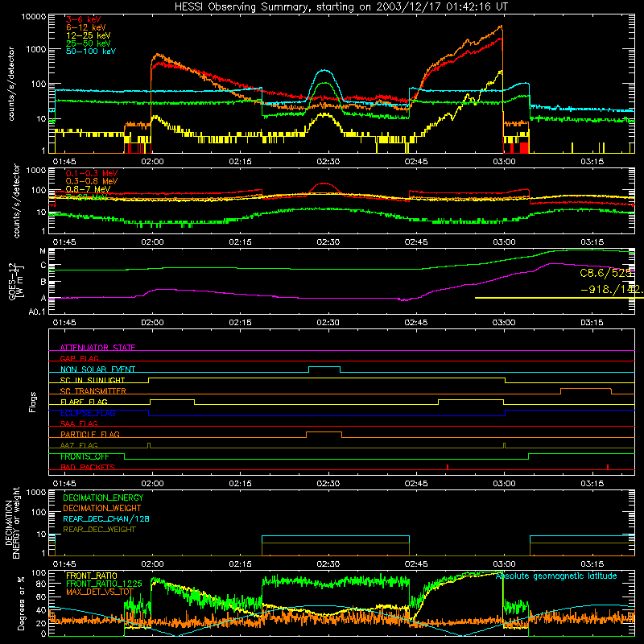Click the SC_IN_SUNLIGHT flag label
Image resolution: width=644 pixels, height=644 pixels.
[x=93, y=380]
